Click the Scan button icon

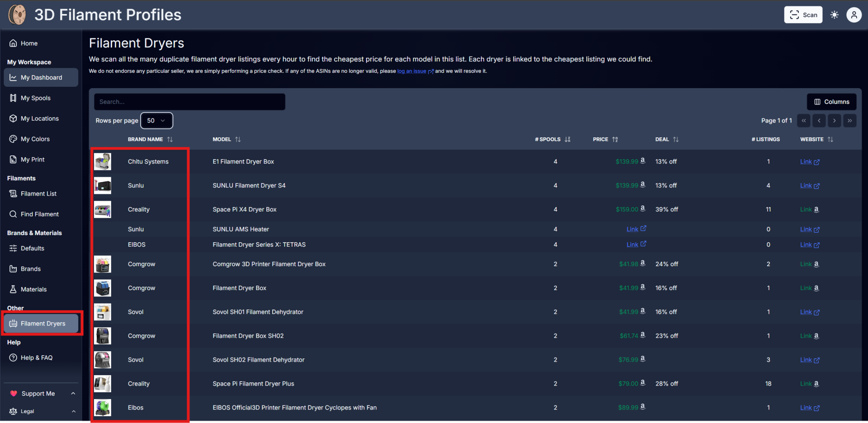click(x=794, y=15)
